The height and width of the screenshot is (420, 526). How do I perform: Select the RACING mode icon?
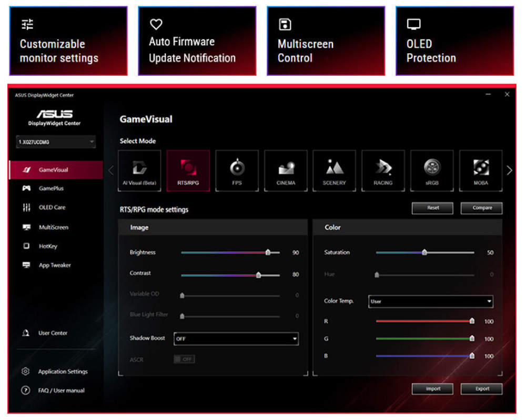tap(383, 171)
